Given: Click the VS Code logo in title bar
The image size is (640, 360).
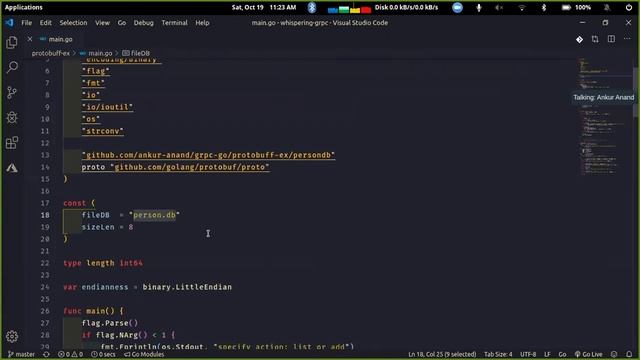Looking at the screenshot, I should [9, 23].
